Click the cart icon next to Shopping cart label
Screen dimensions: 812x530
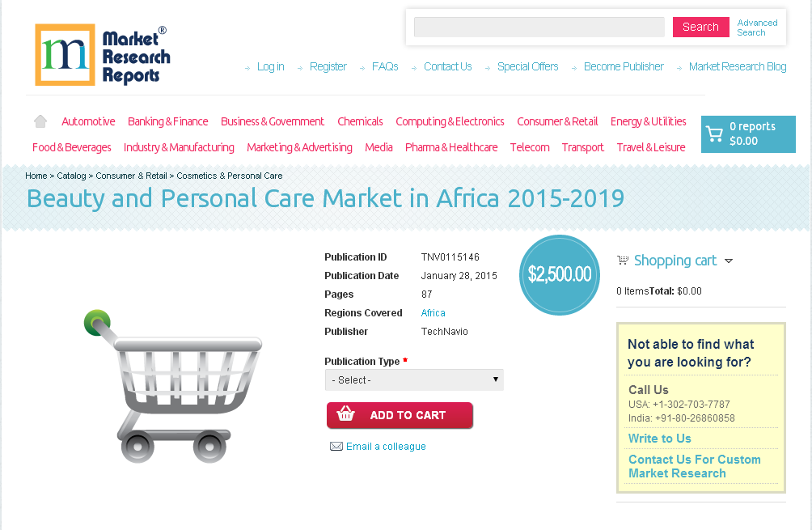point(622,260)
